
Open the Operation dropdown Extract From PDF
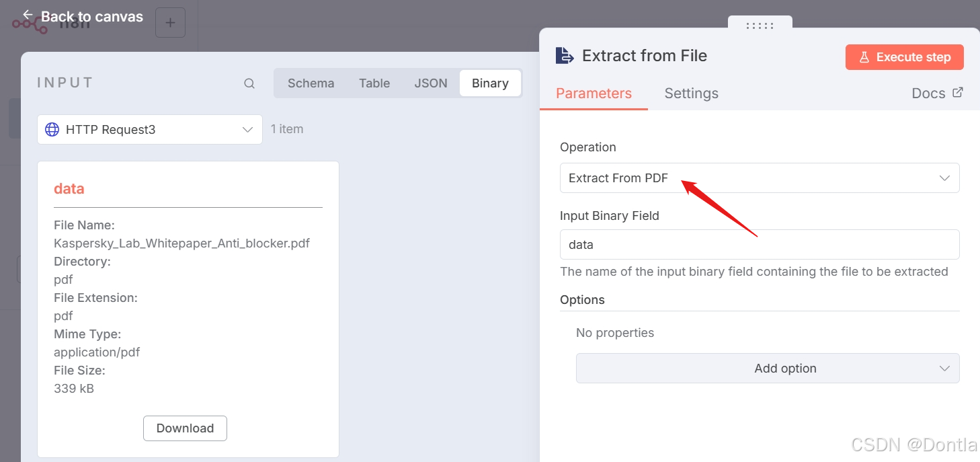pos(760,178)
